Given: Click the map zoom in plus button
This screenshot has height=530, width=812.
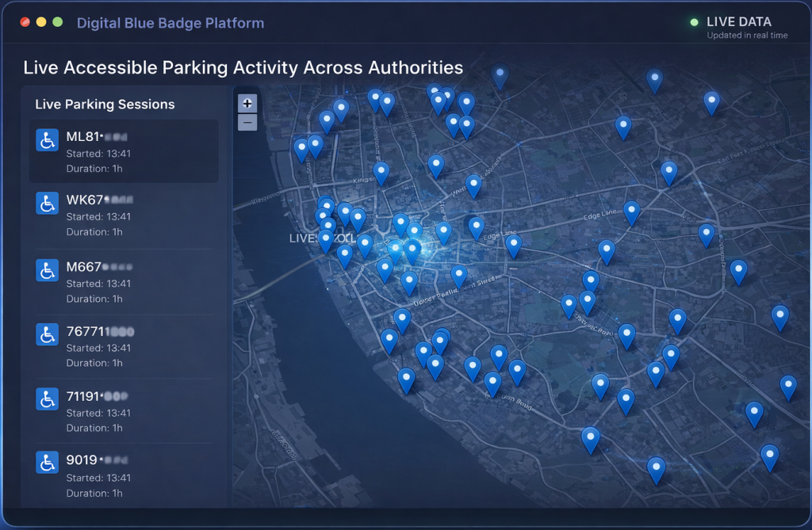Looking at the screenshot, I should [x=247, y=103].
